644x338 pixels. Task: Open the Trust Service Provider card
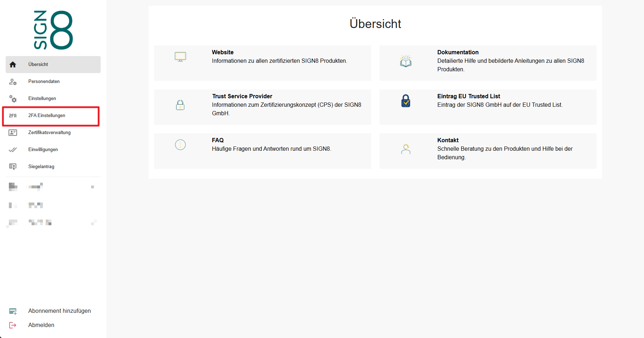[262, 107]
